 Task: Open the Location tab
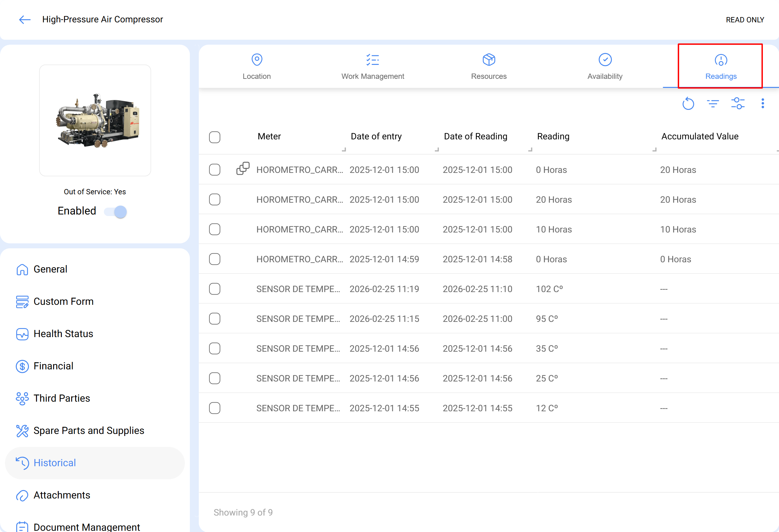(x=257, y=67)
